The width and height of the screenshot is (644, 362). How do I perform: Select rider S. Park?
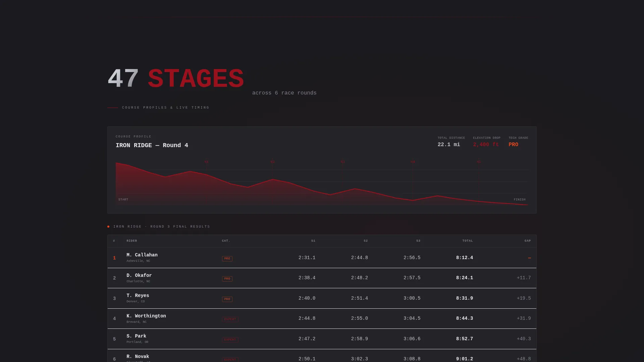point(136,336)
